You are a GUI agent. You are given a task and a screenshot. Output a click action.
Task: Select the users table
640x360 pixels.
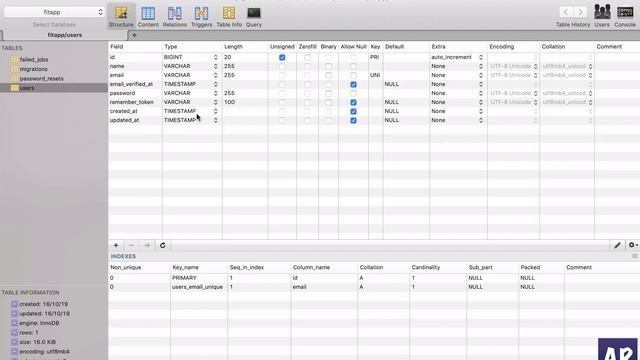pyautogui.click(x=27, y=88)
